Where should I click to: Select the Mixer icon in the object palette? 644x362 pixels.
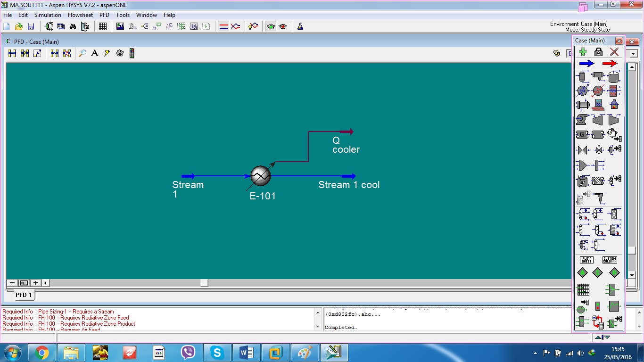(x=583, y=165)
